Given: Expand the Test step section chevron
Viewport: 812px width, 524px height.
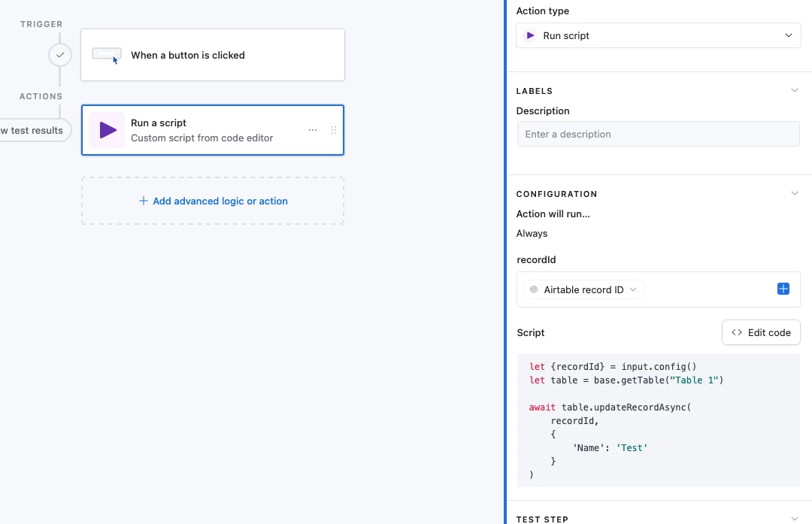Looking at the screenshot, I should pyautogui.click(x=795, y=518).
